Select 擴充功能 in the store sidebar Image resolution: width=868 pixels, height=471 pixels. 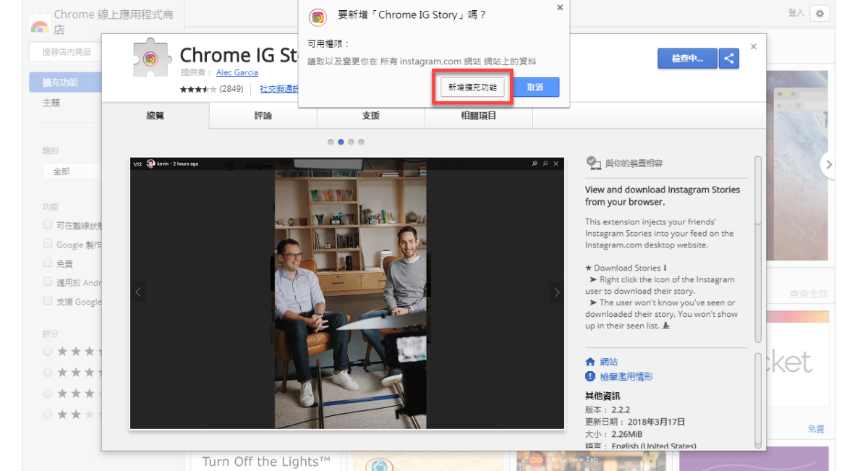[66, 82]
